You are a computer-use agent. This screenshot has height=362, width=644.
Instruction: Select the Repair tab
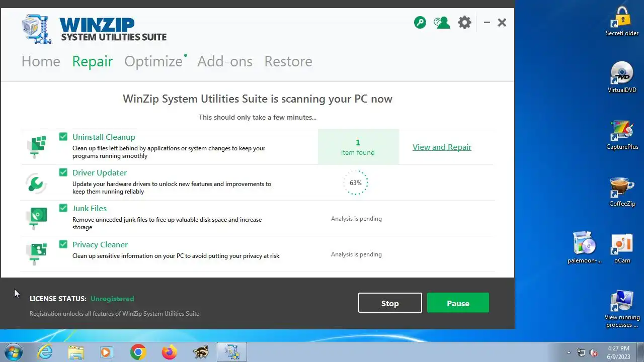(93, 61)
